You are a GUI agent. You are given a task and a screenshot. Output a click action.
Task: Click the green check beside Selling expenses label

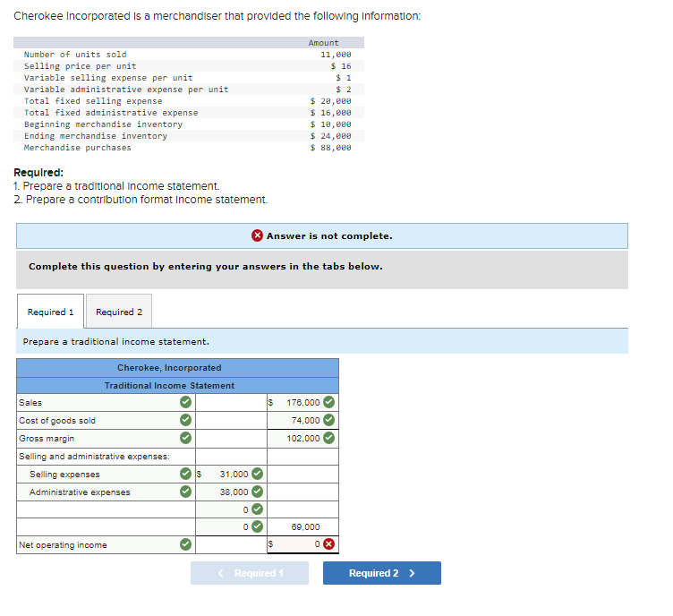185,474
